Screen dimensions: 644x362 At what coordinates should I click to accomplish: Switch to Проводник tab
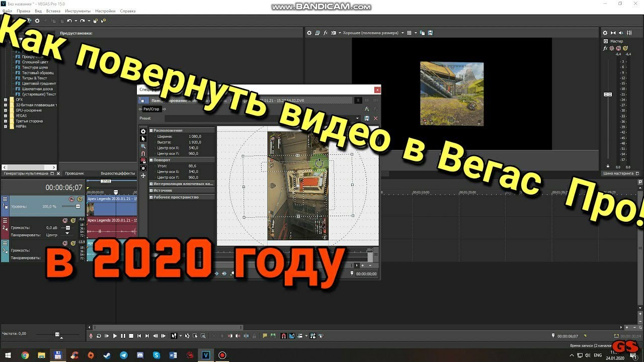click(x=74, y=173)
